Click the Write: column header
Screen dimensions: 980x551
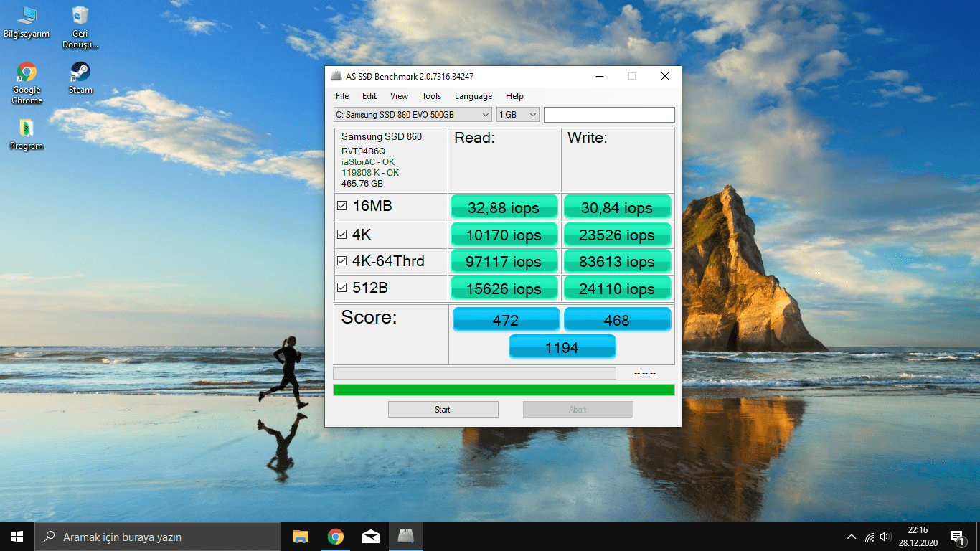coord(588,138)
